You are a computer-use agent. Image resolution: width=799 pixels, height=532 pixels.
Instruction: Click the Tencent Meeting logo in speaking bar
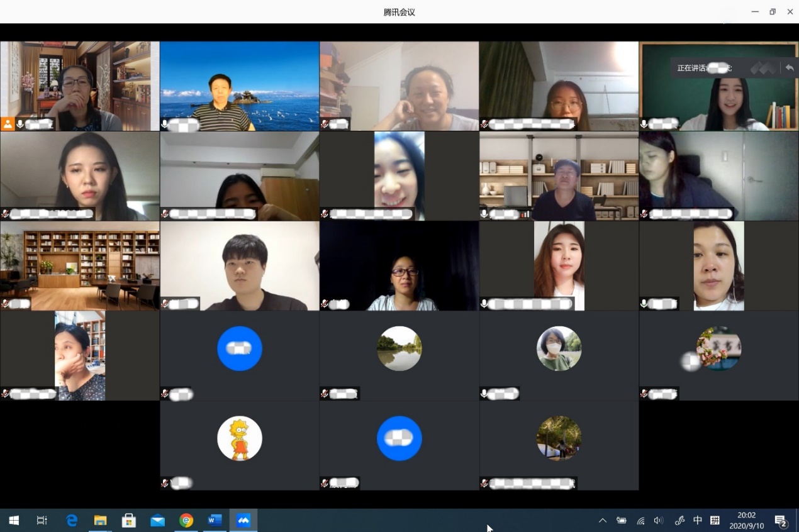[x=763, y=68]
